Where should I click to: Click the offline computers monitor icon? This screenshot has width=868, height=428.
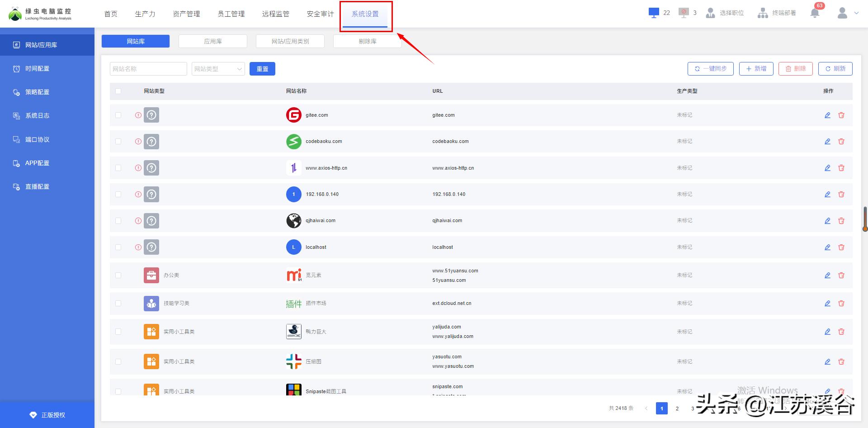click(684, 13)
